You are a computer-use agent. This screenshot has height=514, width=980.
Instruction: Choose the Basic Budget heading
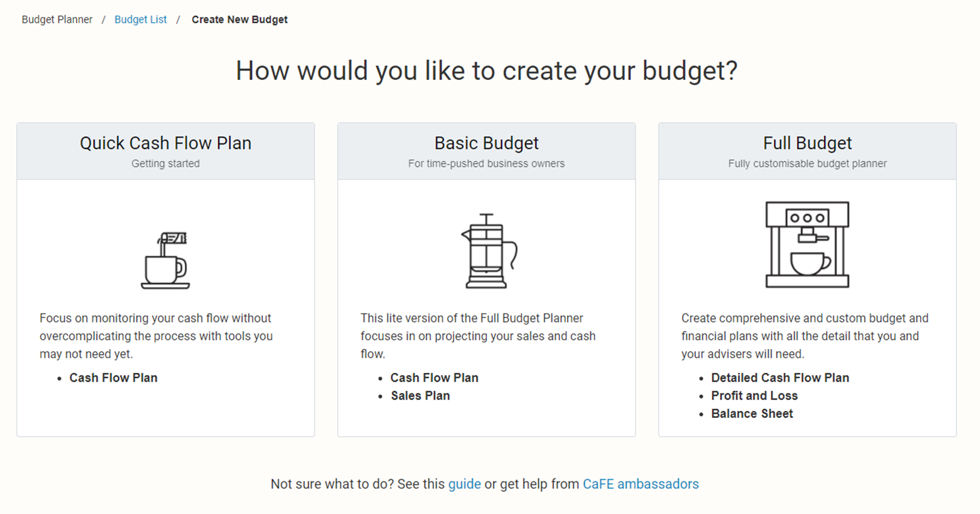point(486,143)
